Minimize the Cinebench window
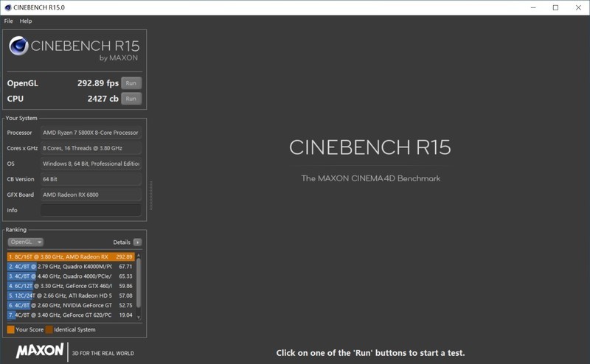Image resolution: width=590 pixels, height=364 pixels. tap(533, 7)
